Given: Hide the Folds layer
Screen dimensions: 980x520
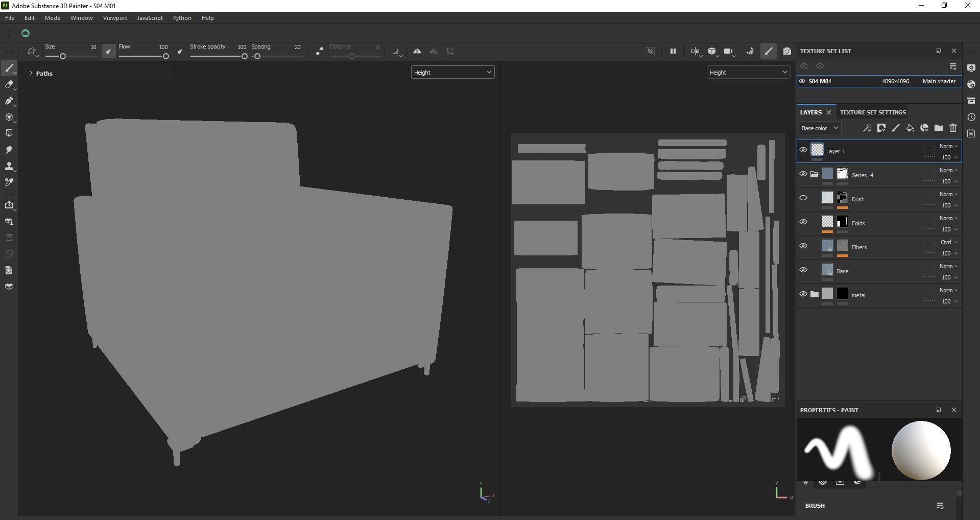Looking at the screenshot, I should click(803, 222).
